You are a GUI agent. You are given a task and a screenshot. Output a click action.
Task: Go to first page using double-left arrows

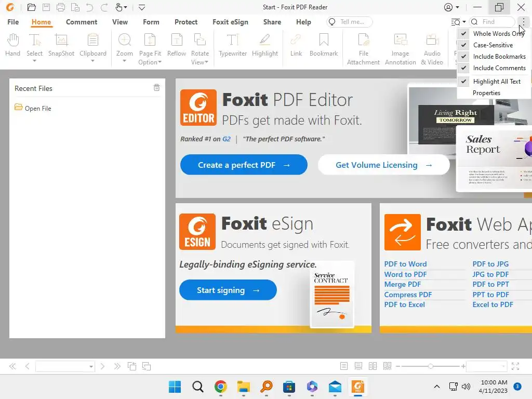coord(12,366)
